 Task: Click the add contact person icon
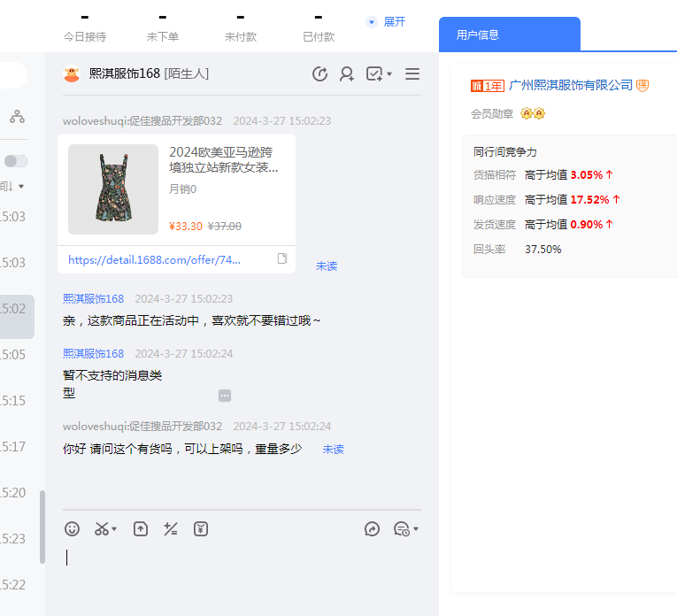347,73
